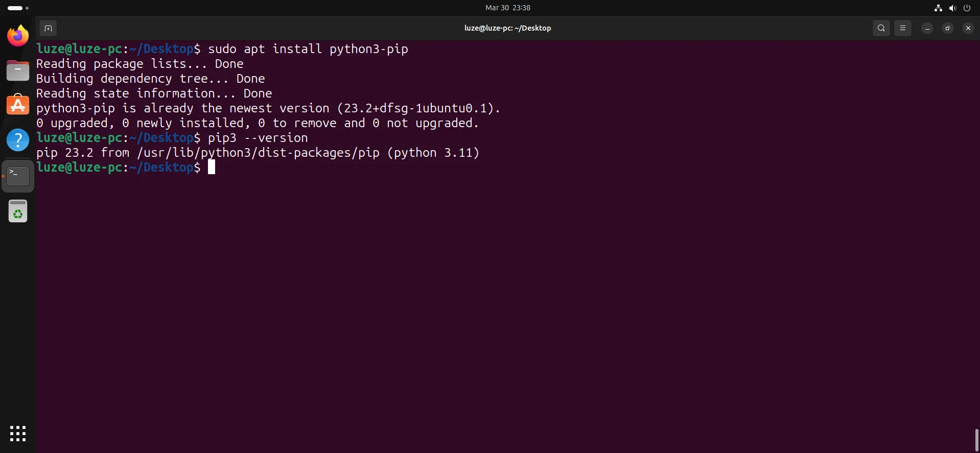Open the Help application icon
Screen dimensions: 980x453
click(x=18, y=140)
